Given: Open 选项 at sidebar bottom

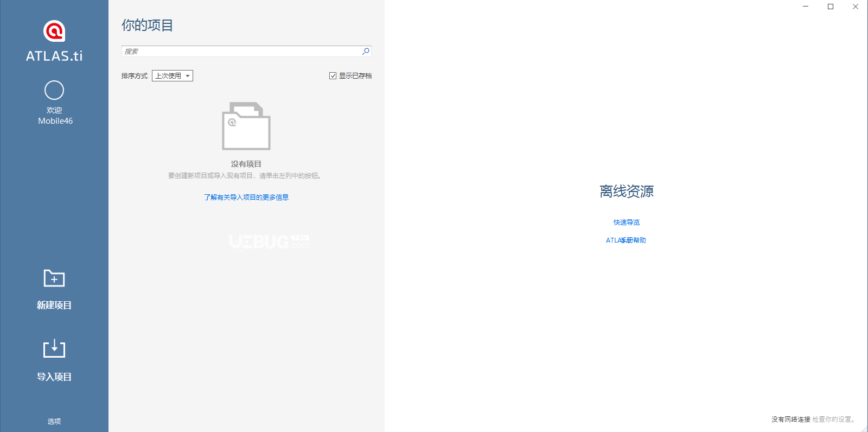Looking at the screenshot, I should coord(54,421).
